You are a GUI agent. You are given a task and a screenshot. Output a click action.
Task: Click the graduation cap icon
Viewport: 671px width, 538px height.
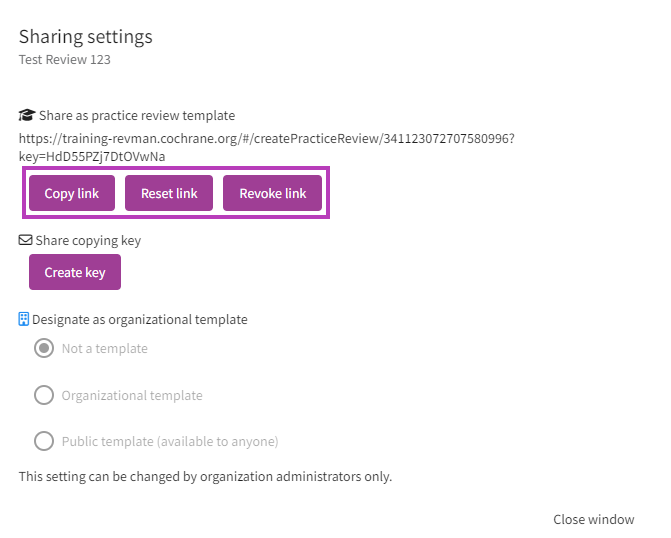click(x=27, y=116)
